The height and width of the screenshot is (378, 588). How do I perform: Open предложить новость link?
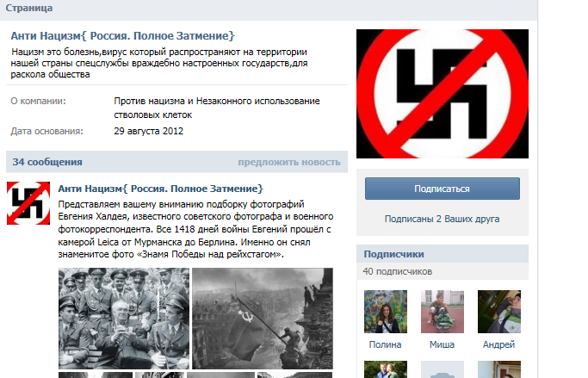tap(289, 162)
